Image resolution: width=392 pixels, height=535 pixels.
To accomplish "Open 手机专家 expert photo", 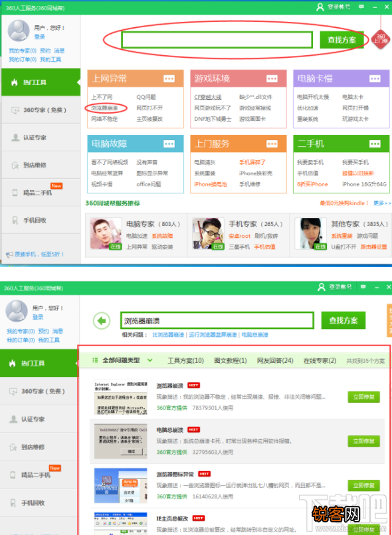I will [x=208, y=234].
